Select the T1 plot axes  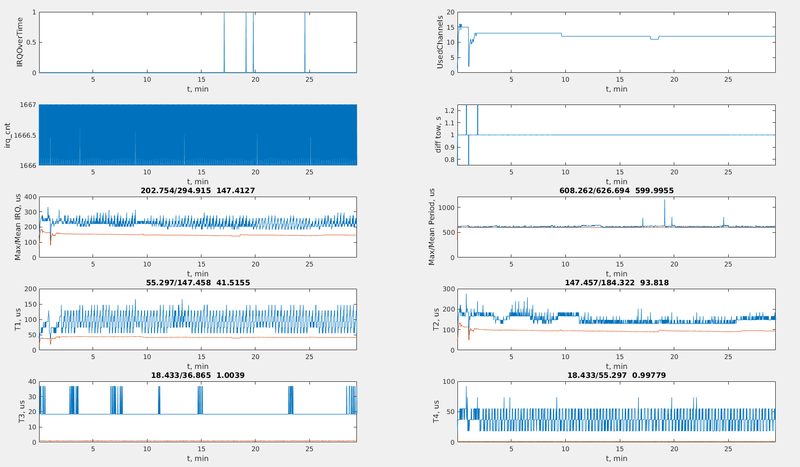pyautogui.click(x=197, y=319)
